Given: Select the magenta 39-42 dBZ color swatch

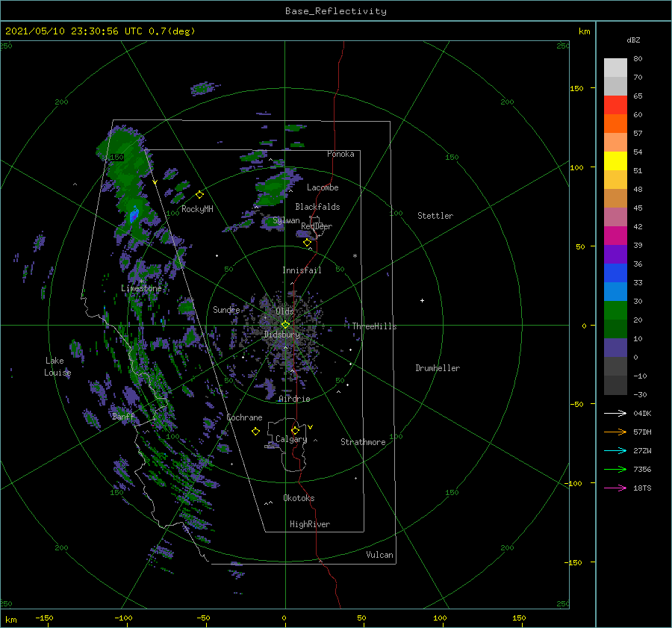Looking at the screenshot, I should (x=615, y=236).
